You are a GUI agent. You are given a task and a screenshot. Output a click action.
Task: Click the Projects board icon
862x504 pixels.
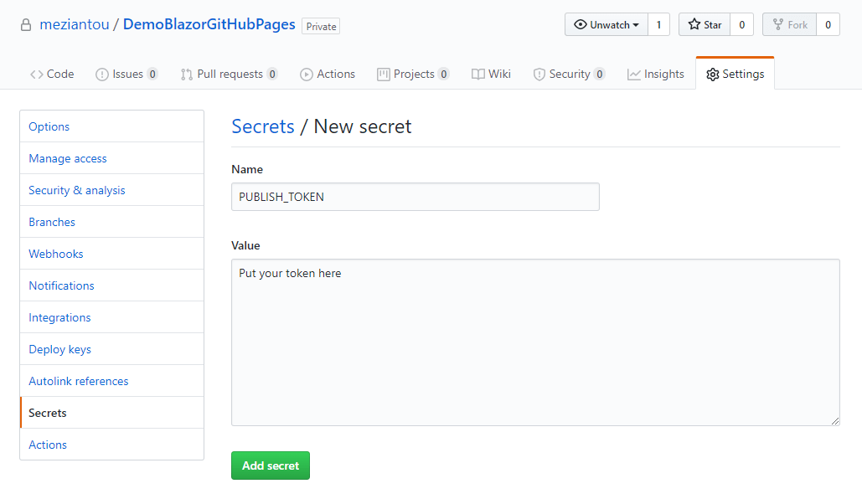[x=384, y=75]
